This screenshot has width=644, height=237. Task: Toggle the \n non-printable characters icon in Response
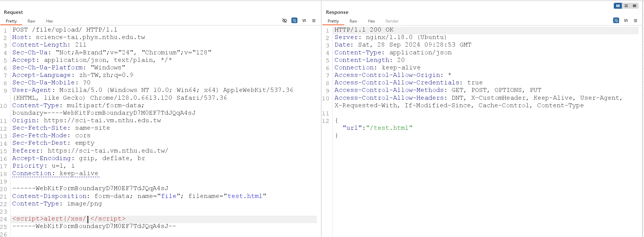(x=626, y=20)
